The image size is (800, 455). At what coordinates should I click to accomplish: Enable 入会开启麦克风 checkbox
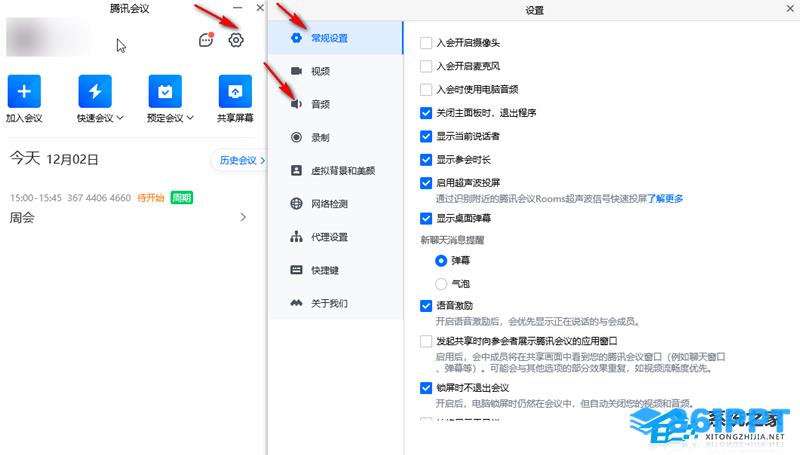(426, 66)
